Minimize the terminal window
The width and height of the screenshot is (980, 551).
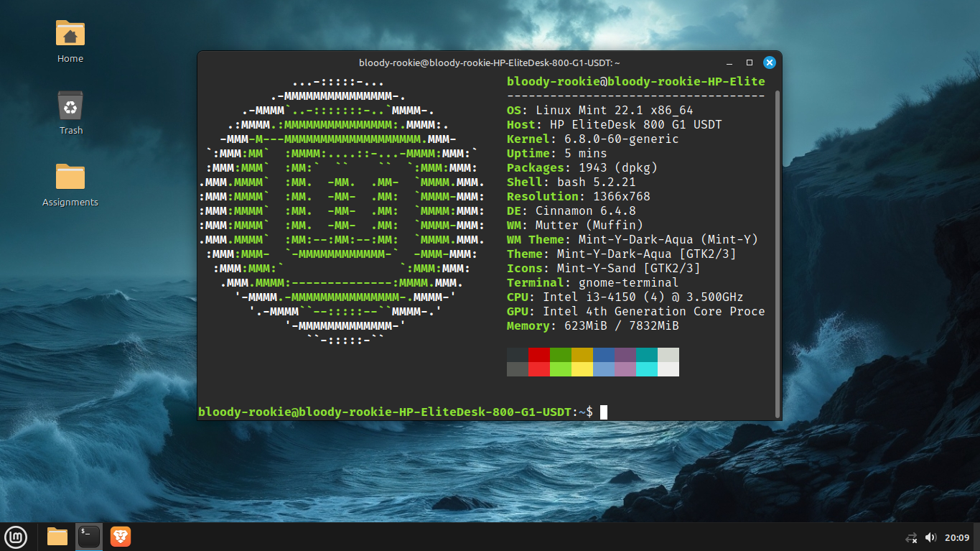click(x=729, y=62)
